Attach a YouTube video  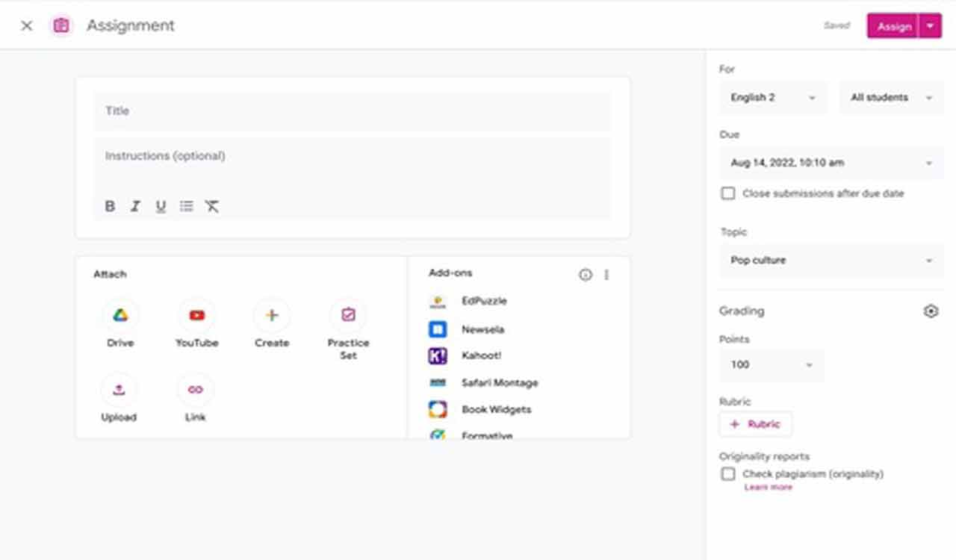(196, 323)
